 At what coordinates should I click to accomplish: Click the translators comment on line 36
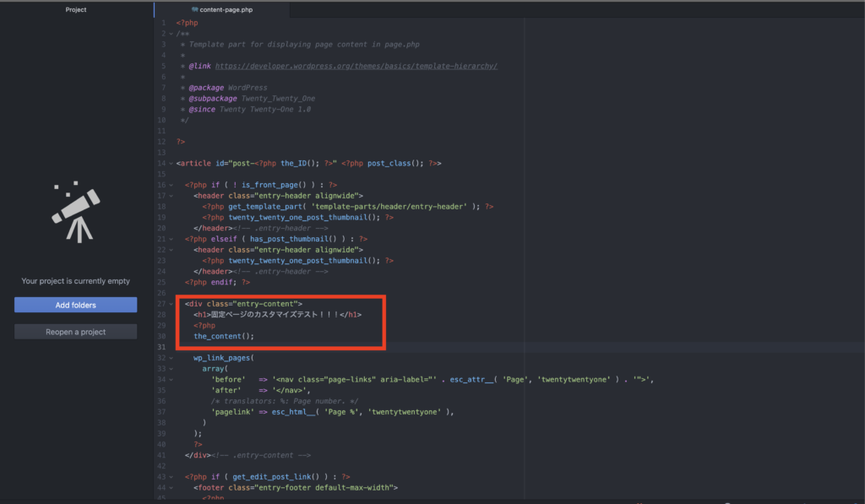(284, 401)
